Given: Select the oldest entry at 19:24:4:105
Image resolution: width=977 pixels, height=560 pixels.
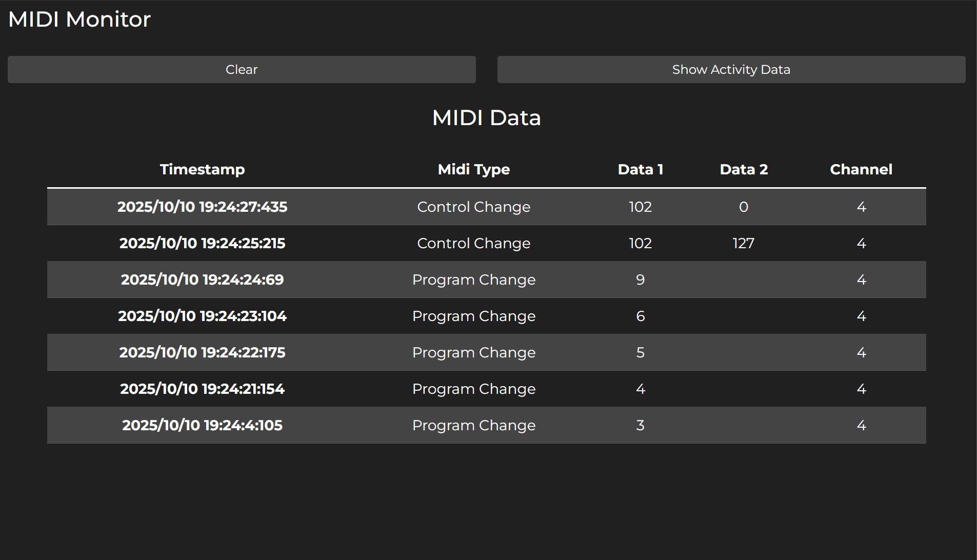Looking at the screenshot, I should click(x=202, y=426).
